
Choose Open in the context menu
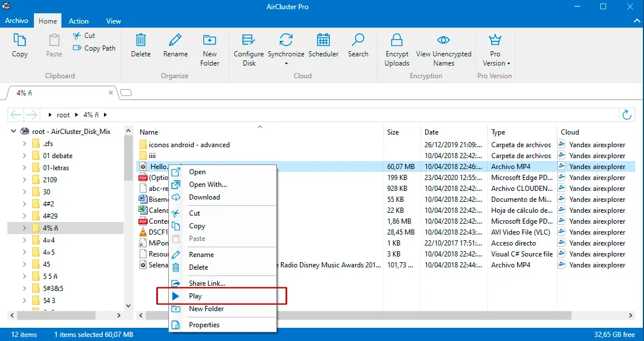[222, 172]
